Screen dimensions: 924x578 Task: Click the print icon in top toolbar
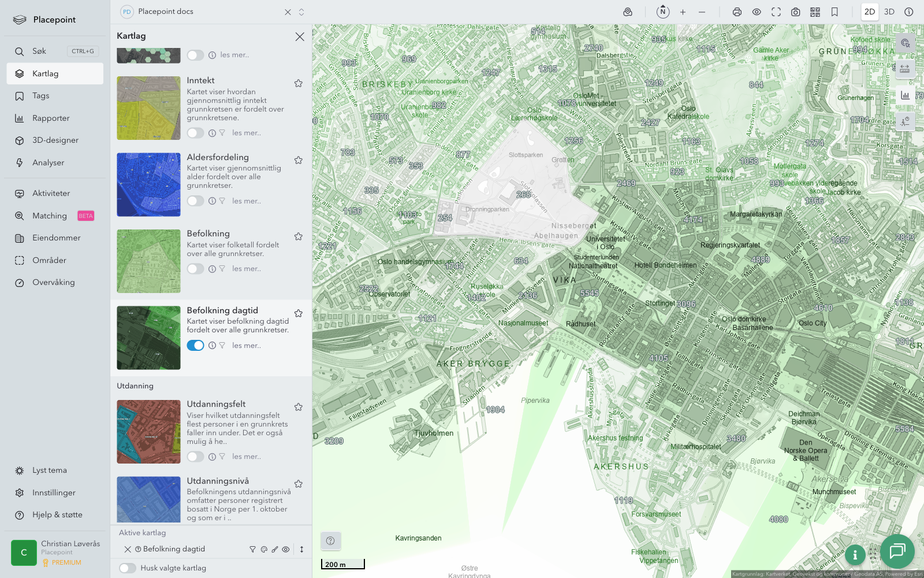coord(737,12)
